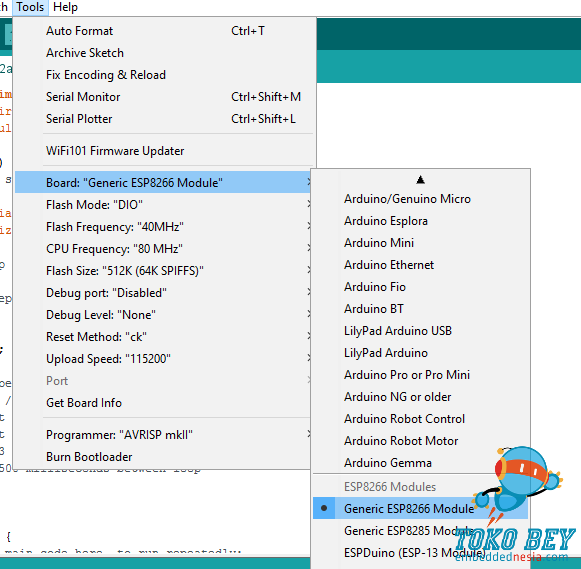Select ESPDuino (ESP-13 Module) board
This screenshot has height=569, width=581.
point(420,553)
